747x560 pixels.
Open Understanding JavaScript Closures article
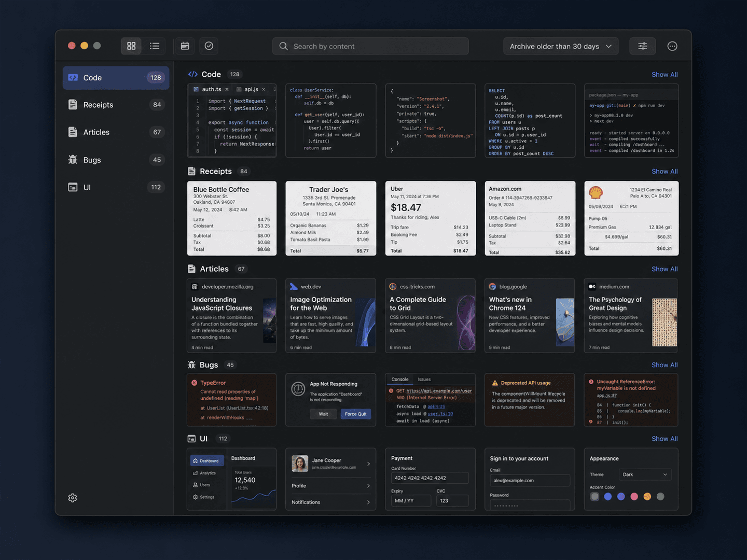(232, 316)
